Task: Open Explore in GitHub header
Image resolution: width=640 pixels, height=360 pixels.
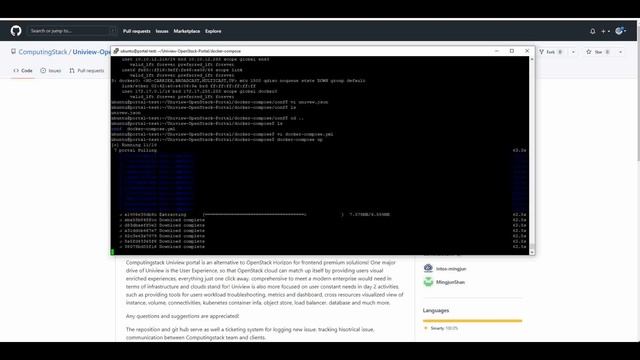Action: (213, 31)
